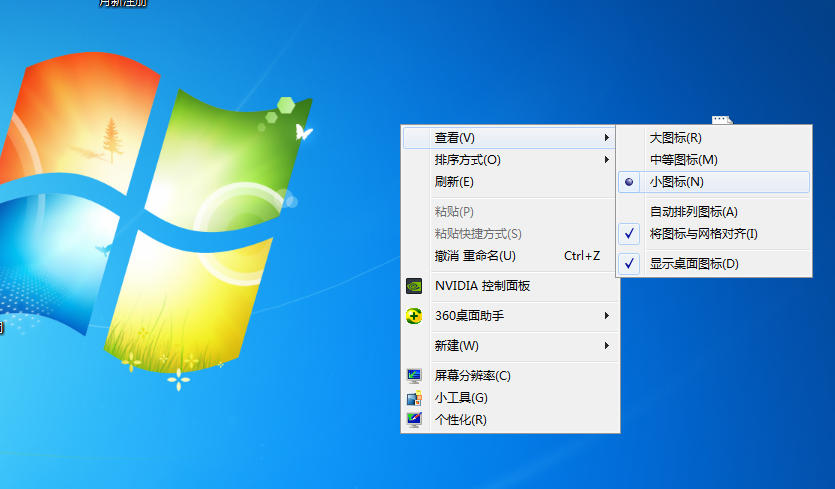
Task: Expand the 新建(W) submenu arrow
Action: pyautogui.click(x=607, y=346)
